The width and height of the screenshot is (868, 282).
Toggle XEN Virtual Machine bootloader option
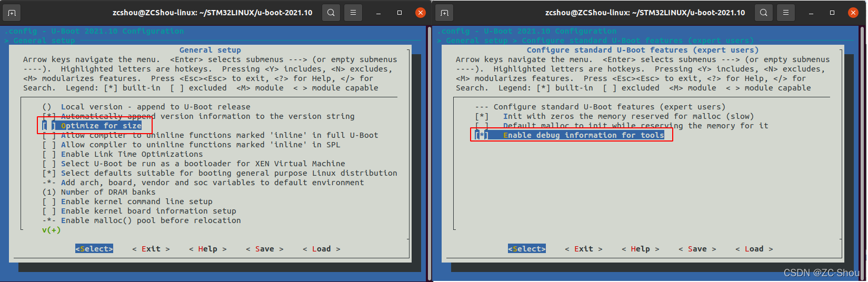(x=194, y=164)
